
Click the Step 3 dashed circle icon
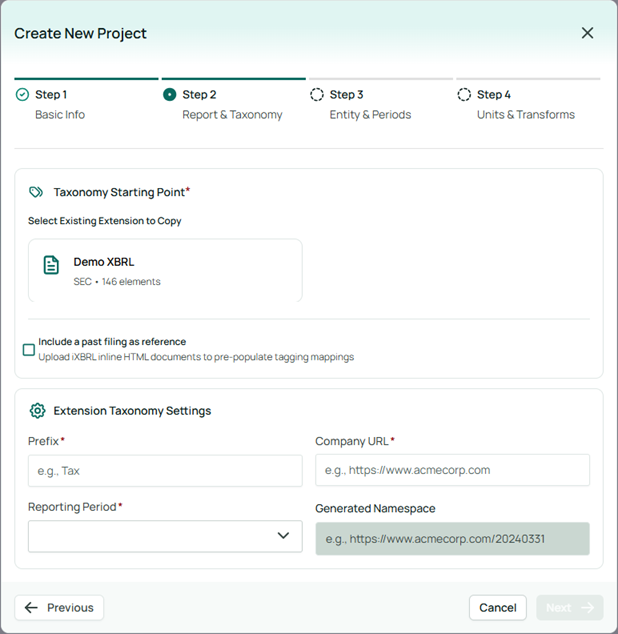point(317,95)
